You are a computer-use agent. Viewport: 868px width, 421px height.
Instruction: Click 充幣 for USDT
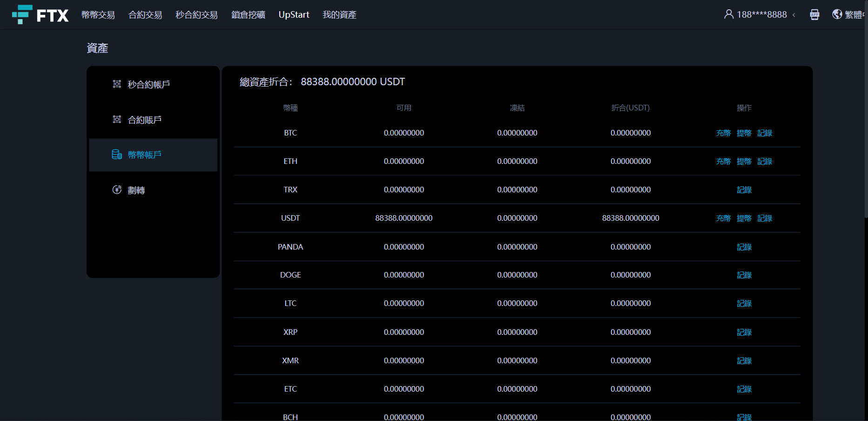723,218
